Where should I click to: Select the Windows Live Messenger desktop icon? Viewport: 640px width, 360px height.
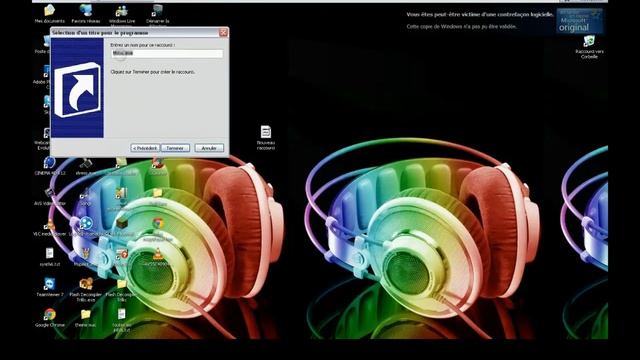click(x=122, y=14)
